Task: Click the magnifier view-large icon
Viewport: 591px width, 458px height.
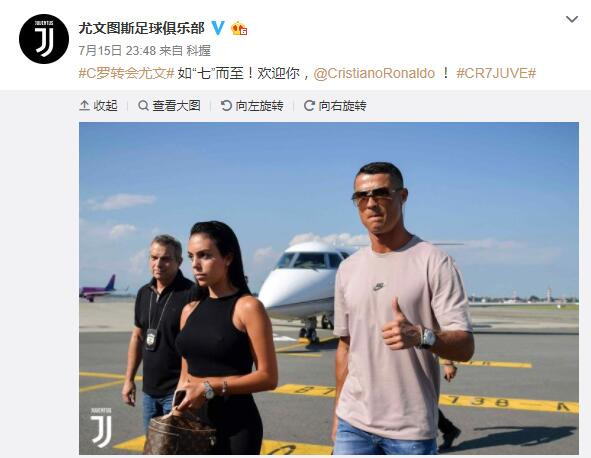Action: point(143,106)
